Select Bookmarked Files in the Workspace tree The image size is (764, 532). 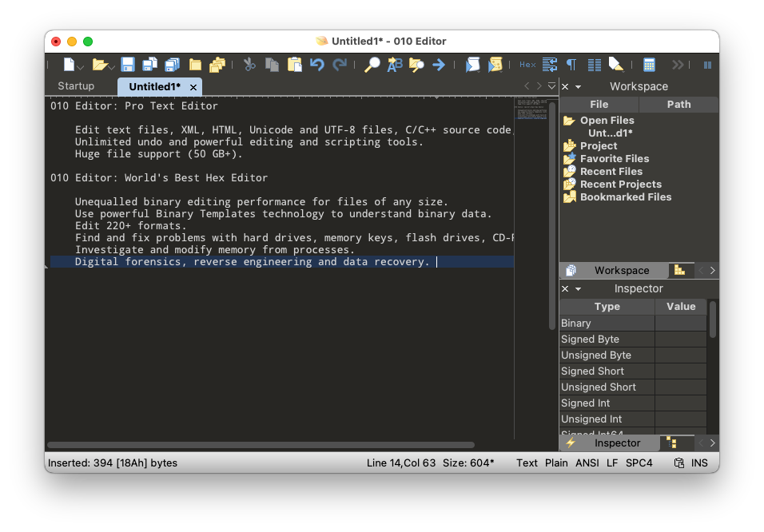(626, 197)
